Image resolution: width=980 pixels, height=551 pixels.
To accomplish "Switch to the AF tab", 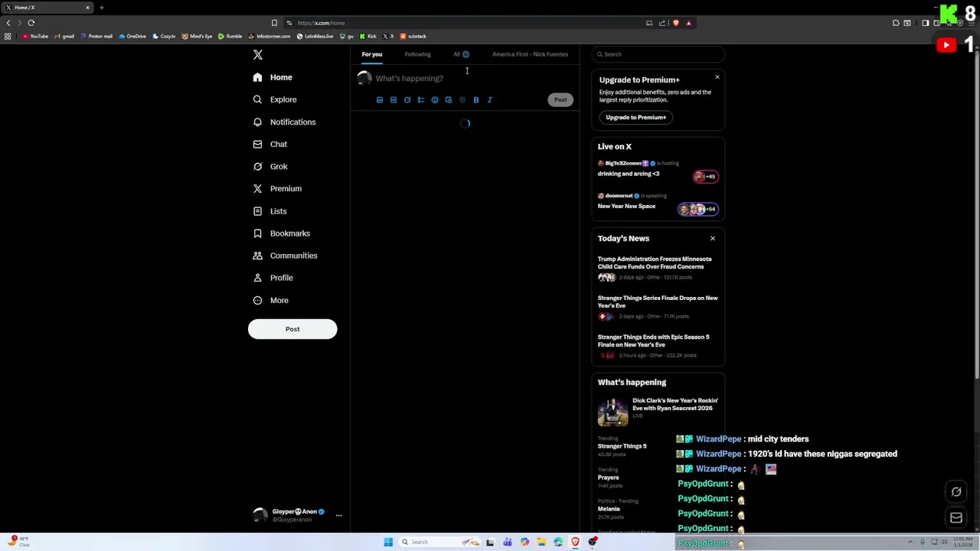I will (461, 54).
